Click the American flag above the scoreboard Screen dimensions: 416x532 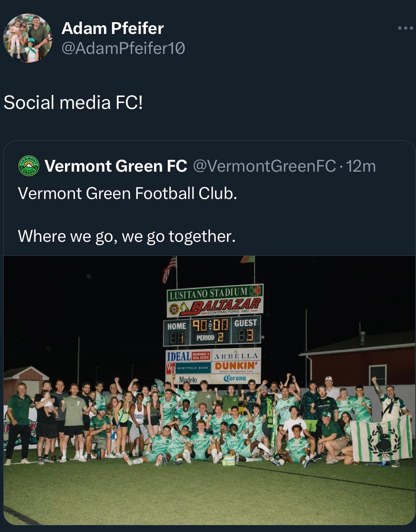coord(169,270)
